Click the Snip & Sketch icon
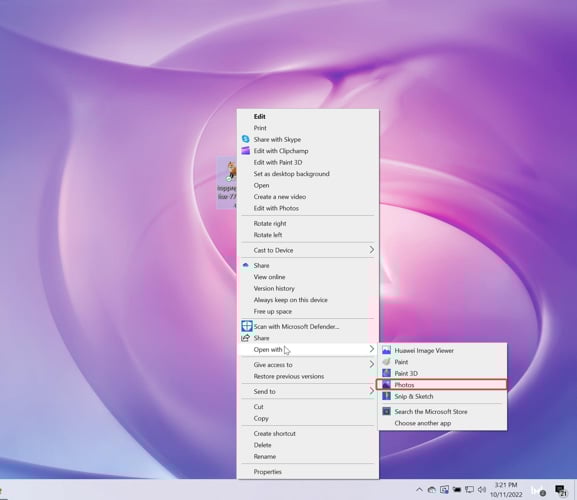Screen dimensions: 577x500 (386, 396)
